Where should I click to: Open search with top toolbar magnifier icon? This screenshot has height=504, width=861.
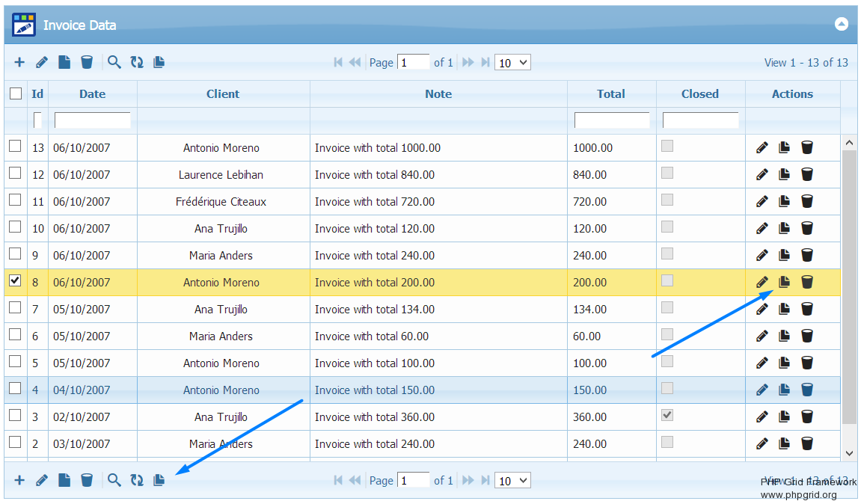114,62
